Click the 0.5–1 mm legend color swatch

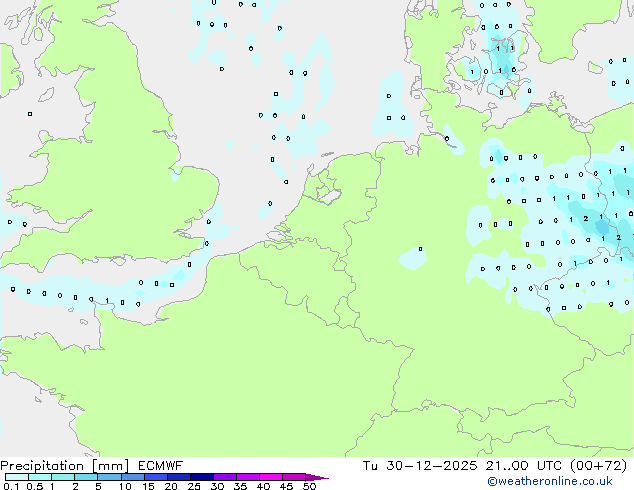40,477
